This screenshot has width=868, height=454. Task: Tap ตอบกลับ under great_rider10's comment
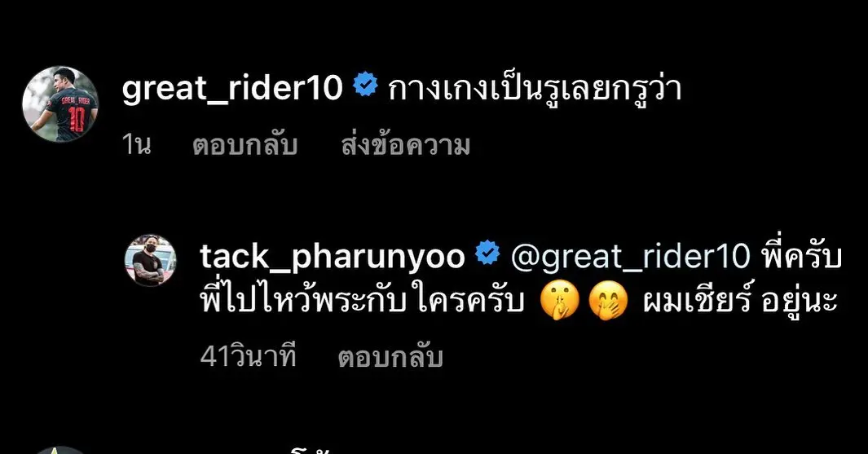(245, 146)
